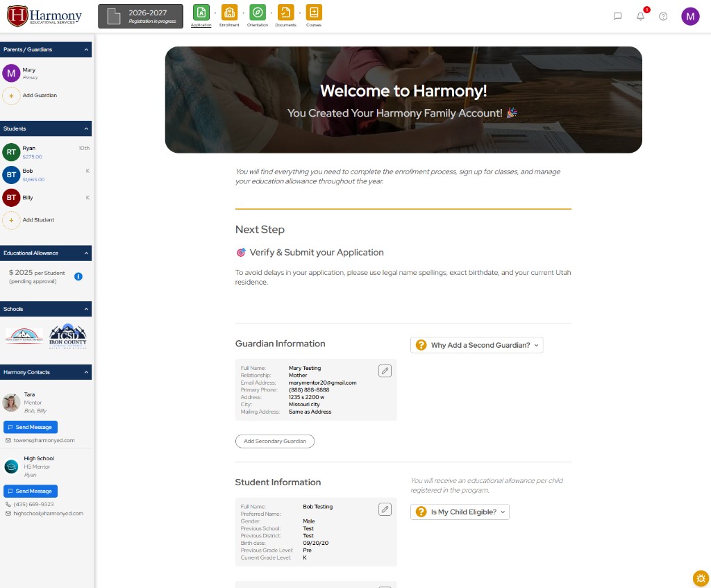
Task: Open the messages chat icon in header
Action: click(617, 17)
